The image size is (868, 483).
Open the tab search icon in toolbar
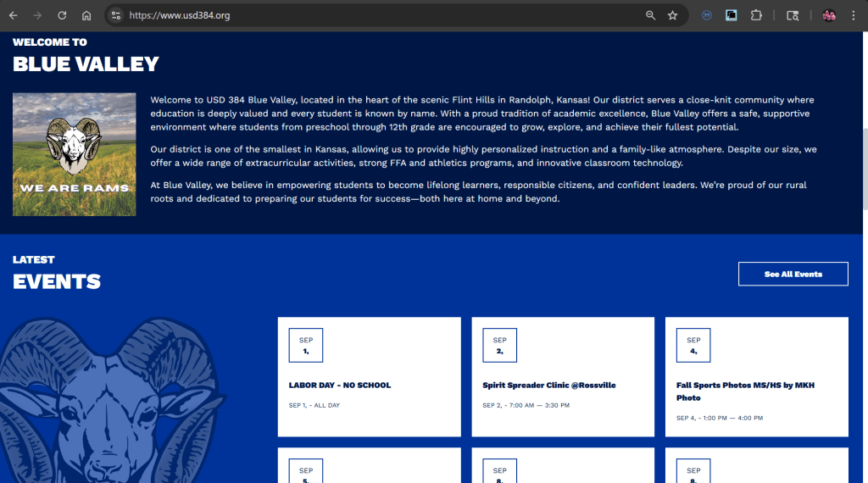pos(793,15)
